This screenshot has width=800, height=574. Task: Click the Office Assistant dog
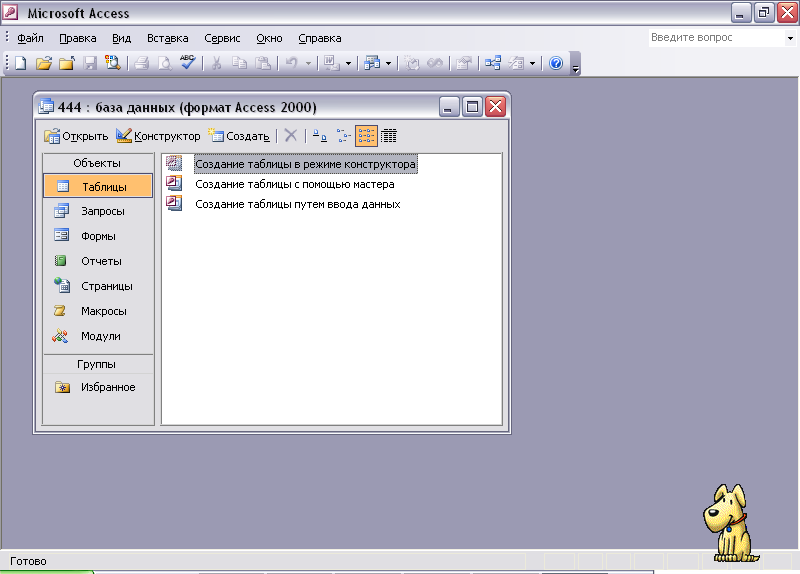(x=730, y=523)
